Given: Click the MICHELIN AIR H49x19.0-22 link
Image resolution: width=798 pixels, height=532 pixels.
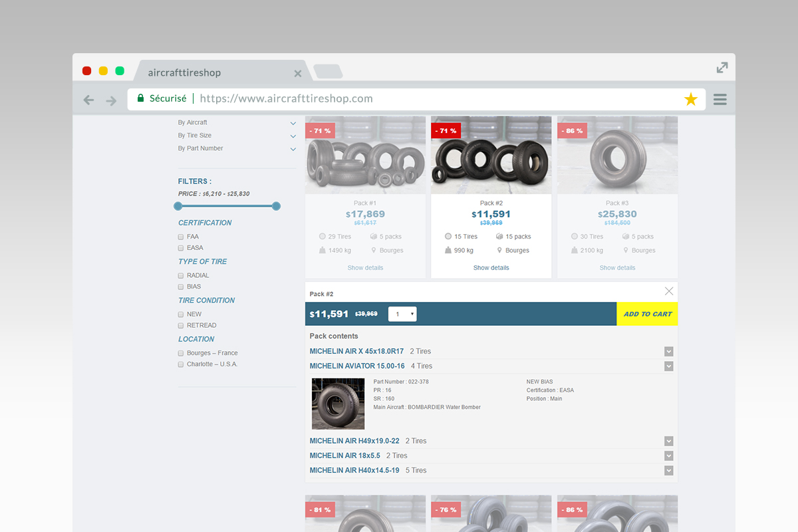Looking at the screenshot, I should click(354, 441).
